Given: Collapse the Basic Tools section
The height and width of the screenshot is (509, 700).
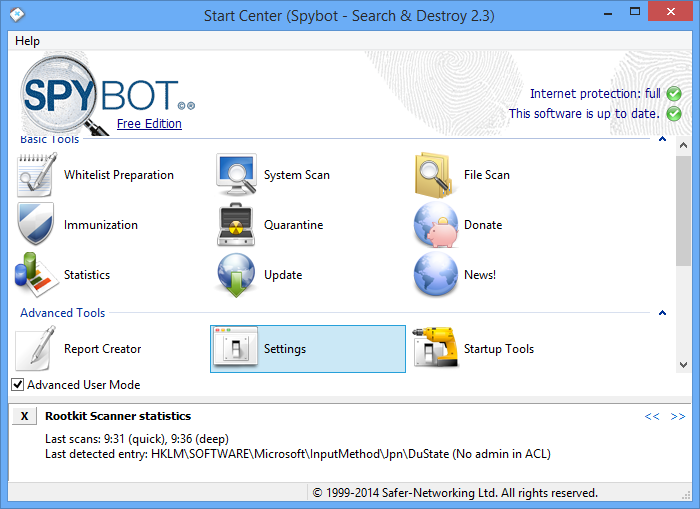Looking at the screenshot, I should coord(662,139).
